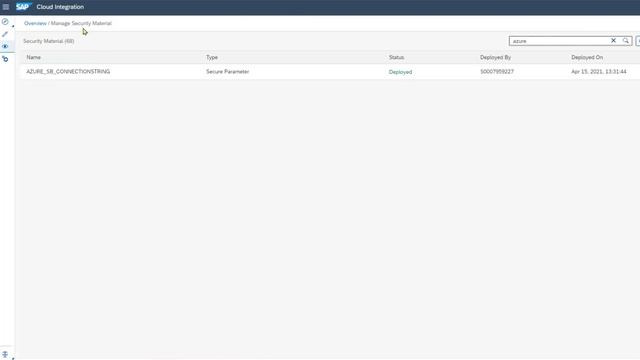Click the Status column header
Image resolution: width=640 pixels, height=360 pixels.
pyautogui.click(x=396, y=58)
